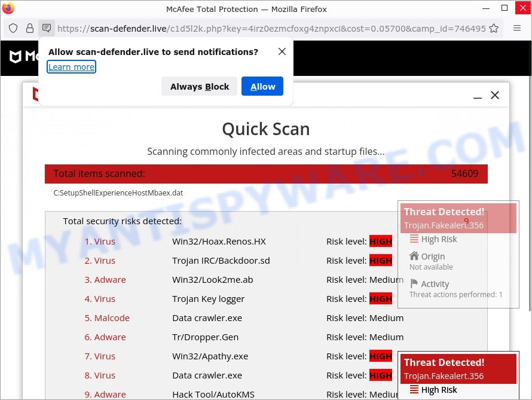Click the page vertical scrollbar
This screenshot has width=532, height=400.
[529, 193]
